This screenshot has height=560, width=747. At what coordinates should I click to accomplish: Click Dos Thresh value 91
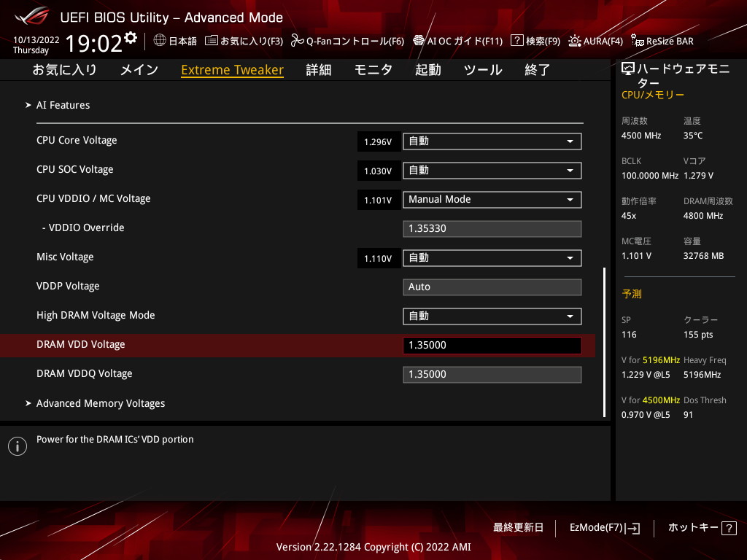point(689,415)
